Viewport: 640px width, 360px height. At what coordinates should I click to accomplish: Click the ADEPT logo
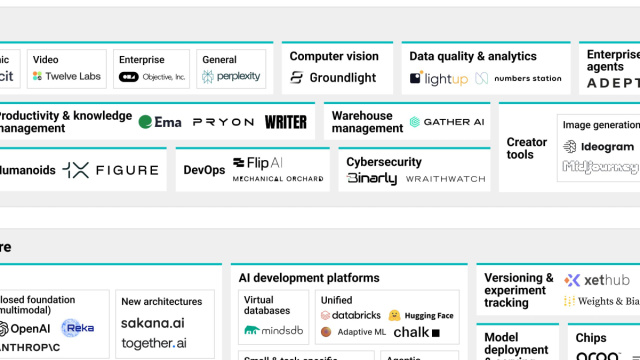[x=613, y=83]
